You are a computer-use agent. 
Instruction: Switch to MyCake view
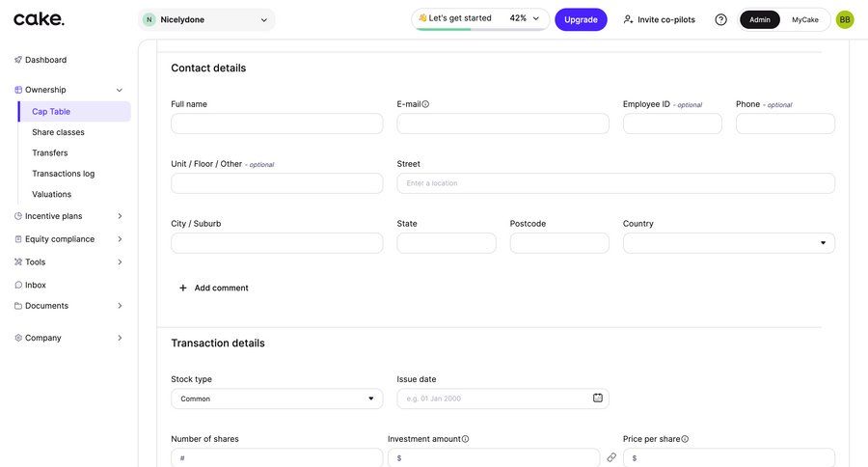pyautogui.click(x=805, y=19)
